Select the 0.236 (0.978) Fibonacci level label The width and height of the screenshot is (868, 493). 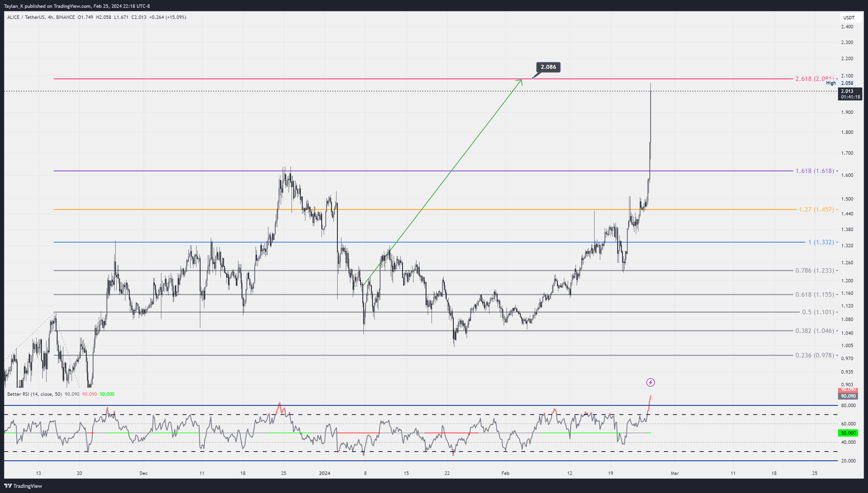(814, 355)
